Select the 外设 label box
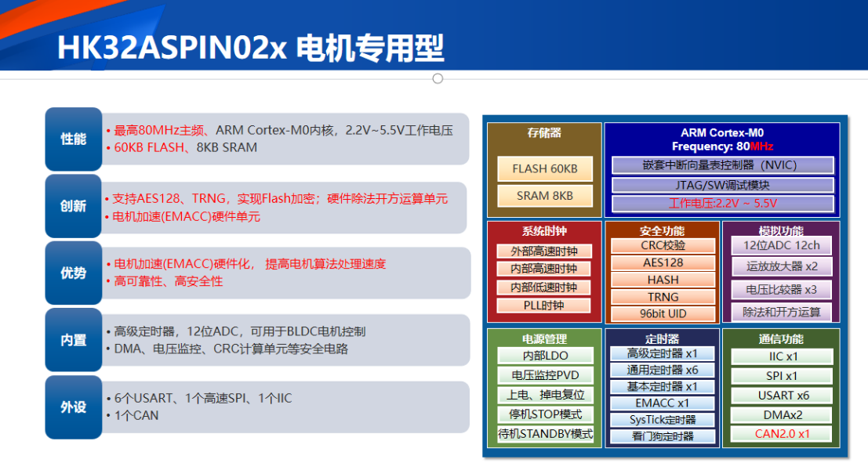The height and width of the screenshot is (470, 868). tap(74, 407)
